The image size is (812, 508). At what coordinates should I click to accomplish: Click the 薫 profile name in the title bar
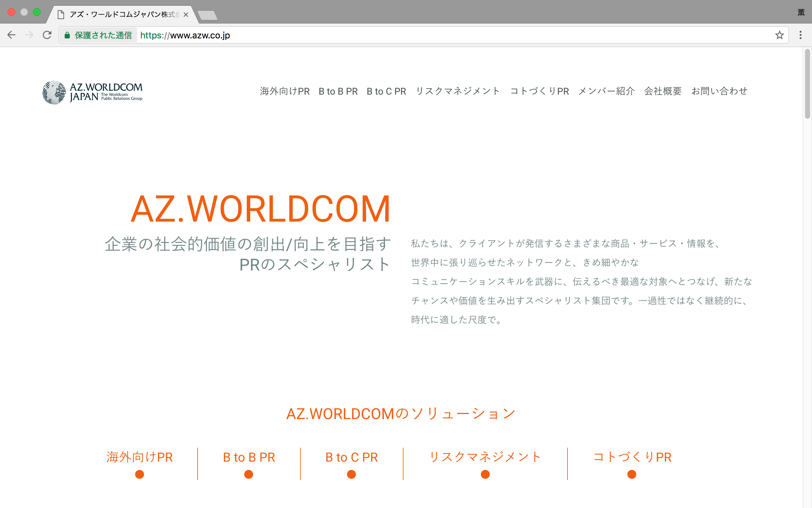(x=801, y=12)
